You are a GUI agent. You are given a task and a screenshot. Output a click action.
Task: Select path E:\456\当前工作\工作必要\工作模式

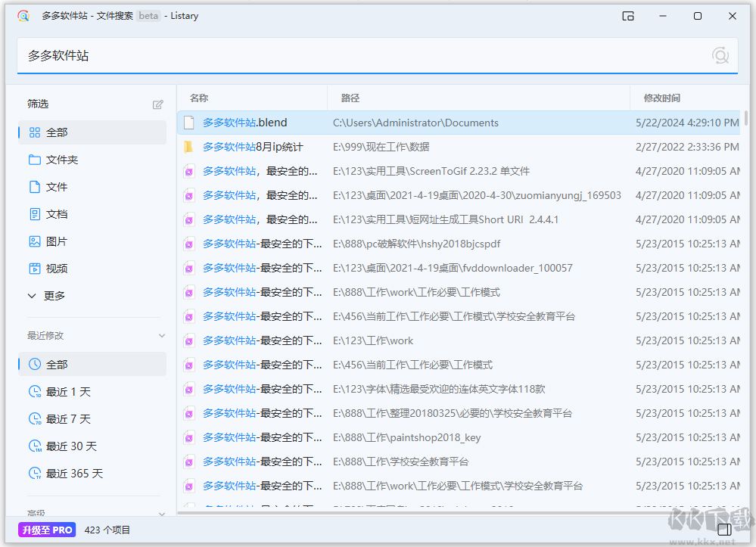pyautogui.click(x=412, y=365)
